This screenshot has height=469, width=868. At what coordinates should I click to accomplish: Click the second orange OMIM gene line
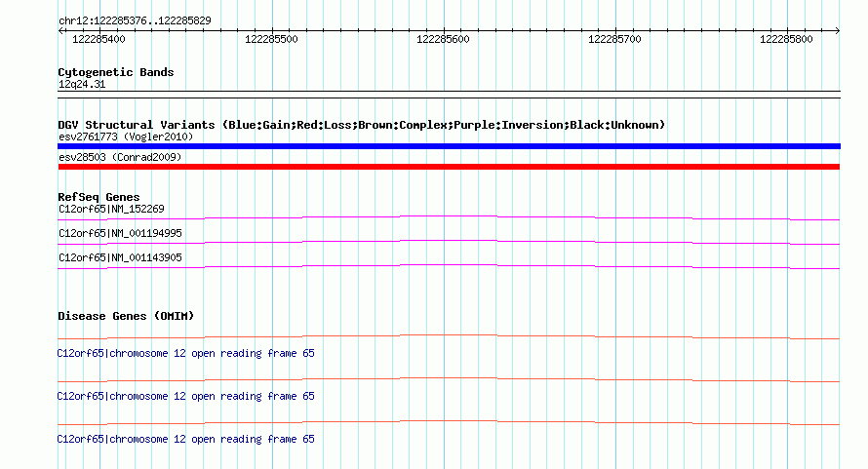449,380
